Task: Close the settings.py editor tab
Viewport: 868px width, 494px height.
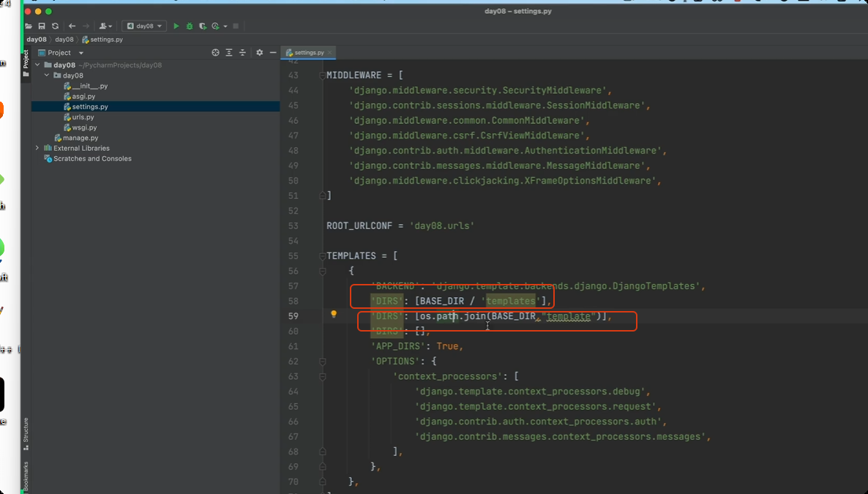Action: click(329, 53)
